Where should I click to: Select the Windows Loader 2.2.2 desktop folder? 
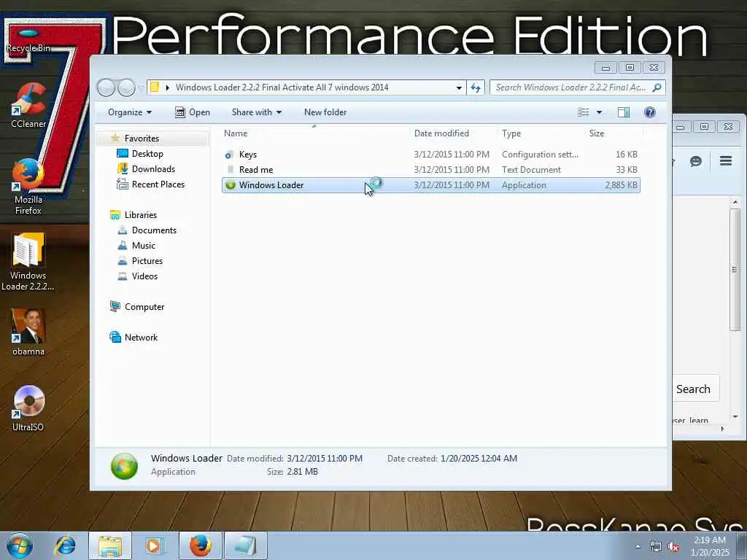click(28, 262)
